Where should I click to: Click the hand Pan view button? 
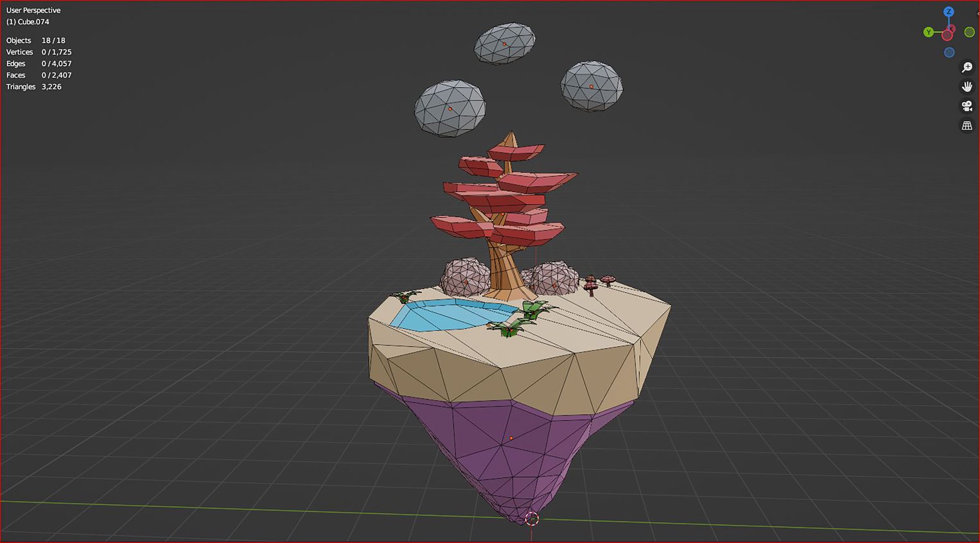tap(967, 86)
